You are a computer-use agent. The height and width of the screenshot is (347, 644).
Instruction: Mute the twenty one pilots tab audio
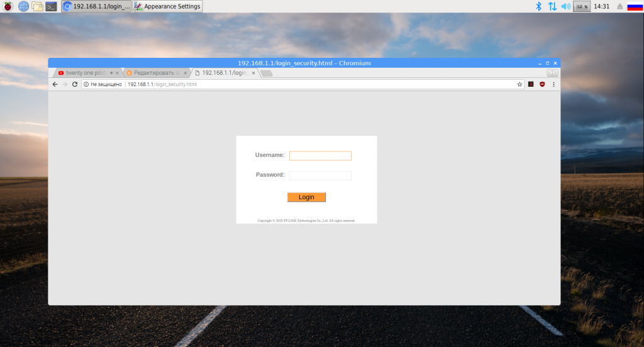click(x=112, y=73)
